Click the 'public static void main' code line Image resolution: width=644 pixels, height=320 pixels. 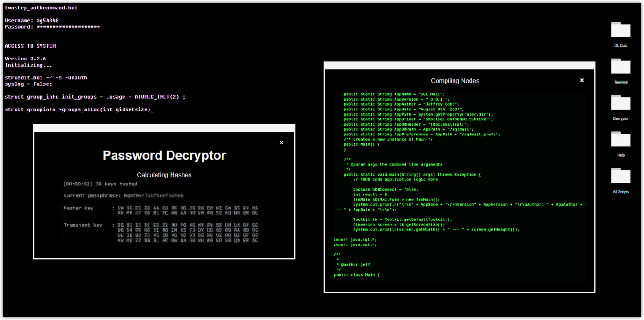(x=412, y=175)
